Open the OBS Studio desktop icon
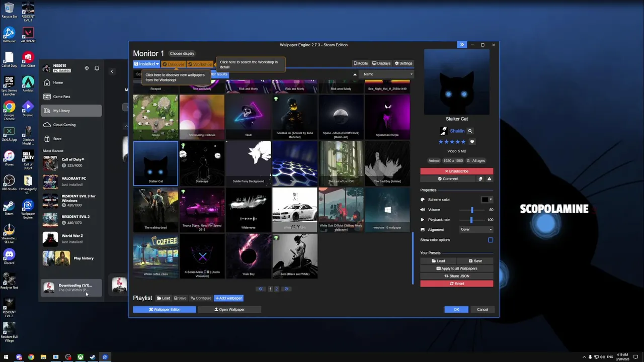 pyautogui.click(x=9, y=182)
